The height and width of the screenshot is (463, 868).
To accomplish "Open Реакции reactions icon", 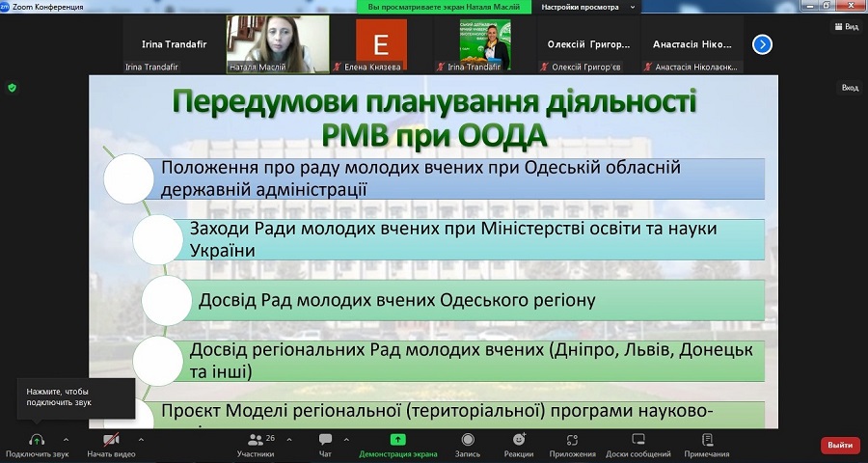I will (x=518, y=439).
